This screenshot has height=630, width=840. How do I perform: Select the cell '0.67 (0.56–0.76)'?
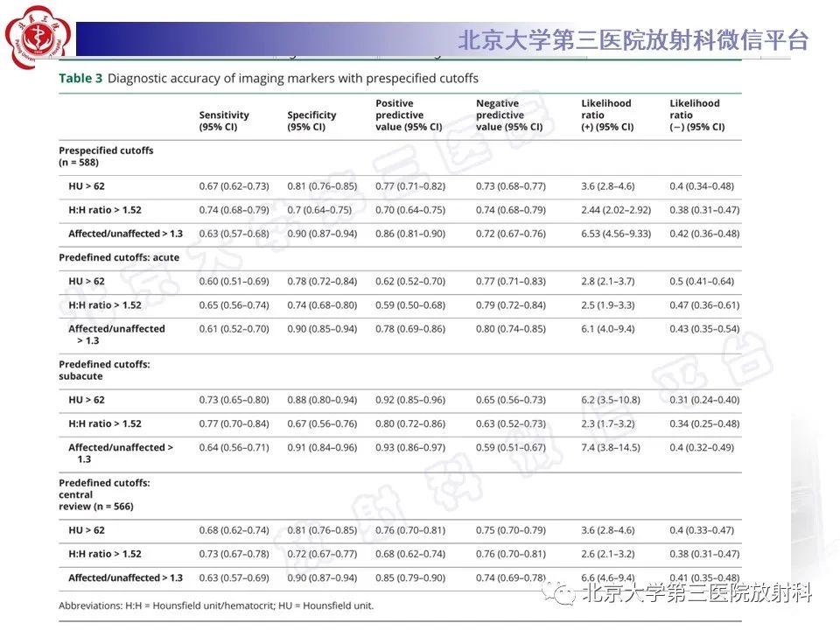[x=322, y=423]
